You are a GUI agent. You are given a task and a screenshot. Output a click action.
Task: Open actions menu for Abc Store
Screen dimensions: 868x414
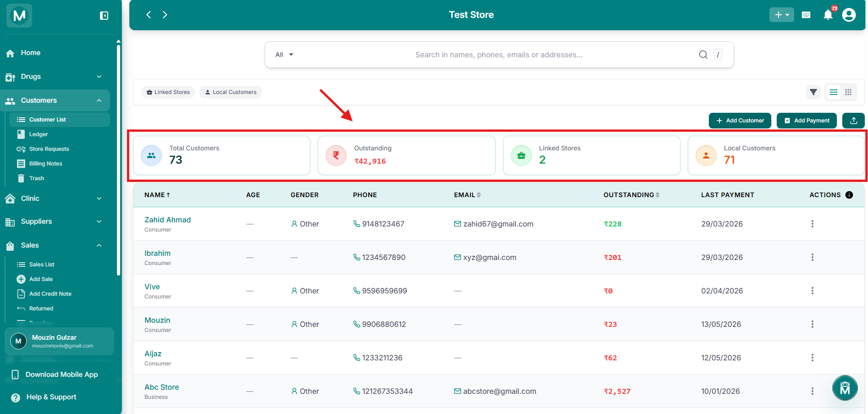(x=813, y=391)
